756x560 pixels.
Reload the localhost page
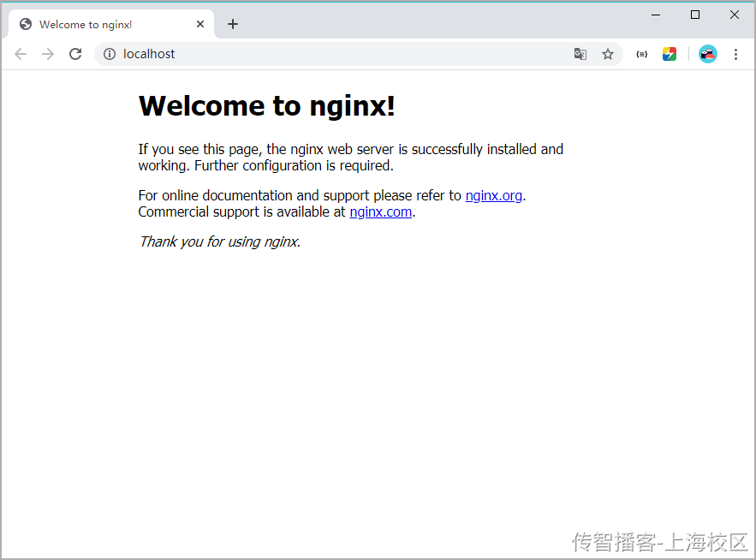point(75,54)
